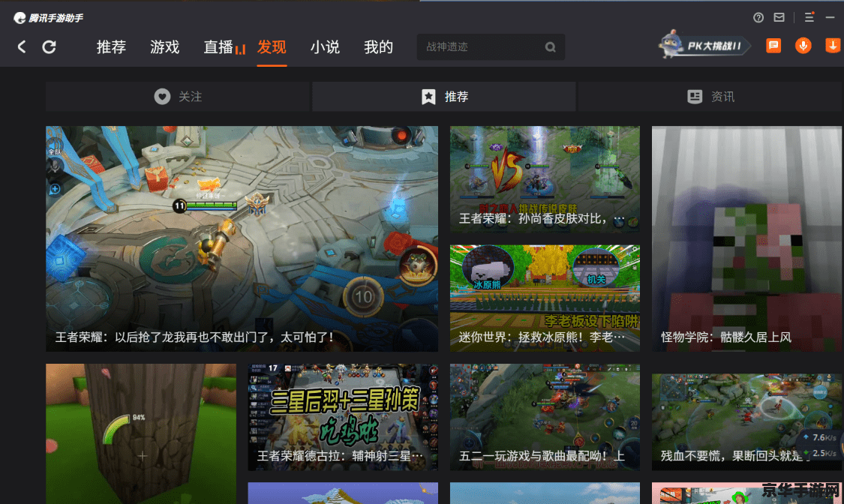
Task: Select the 推荐 bookmark sub-tab
Action: pos(444,96)
